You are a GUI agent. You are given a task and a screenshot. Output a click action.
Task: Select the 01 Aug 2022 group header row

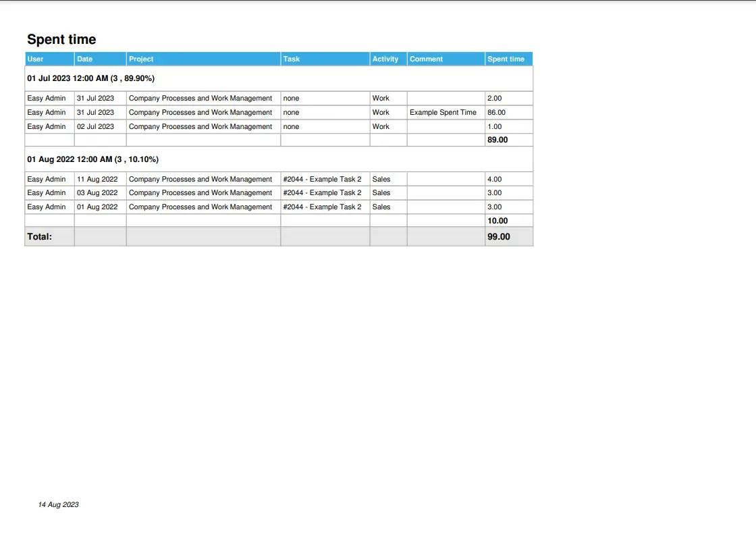tap(93, 159)
